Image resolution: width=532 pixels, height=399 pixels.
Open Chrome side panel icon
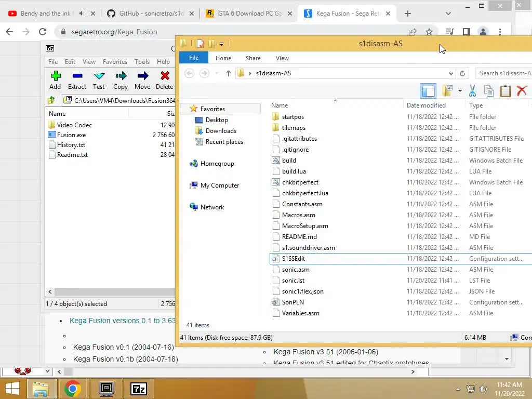[467, 32]
